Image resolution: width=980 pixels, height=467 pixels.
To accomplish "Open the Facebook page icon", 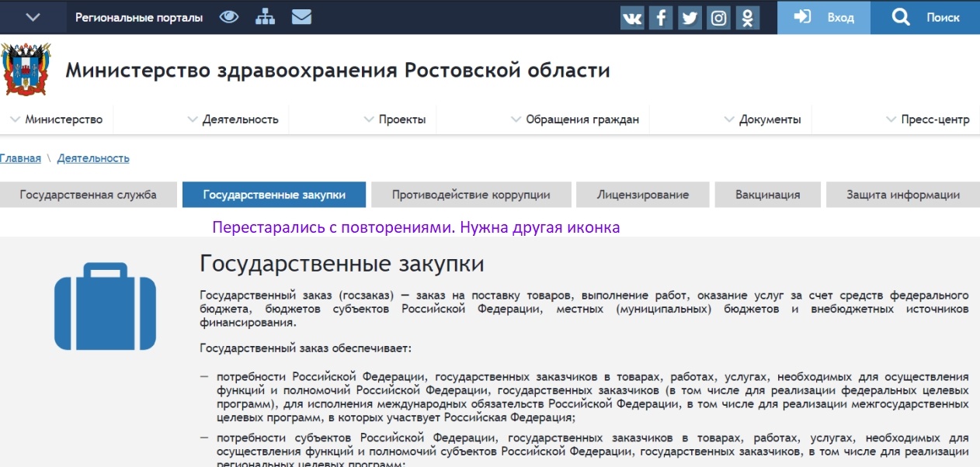I will 661,18.
